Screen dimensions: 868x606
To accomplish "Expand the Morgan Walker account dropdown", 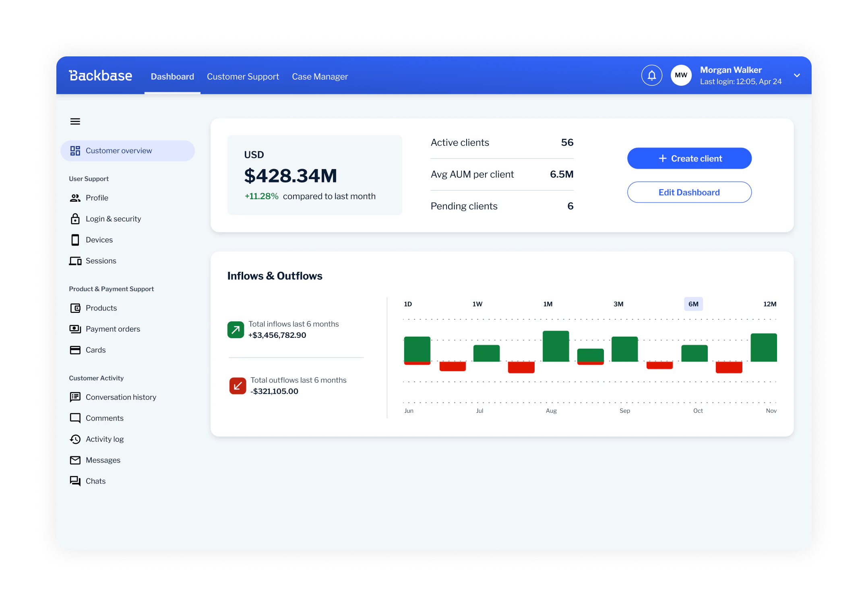I will click(797, 75).
